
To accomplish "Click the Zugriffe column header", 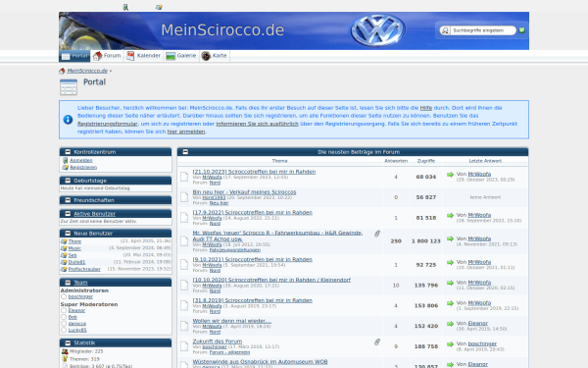I will pyautogui.click(x=426, y=161).
